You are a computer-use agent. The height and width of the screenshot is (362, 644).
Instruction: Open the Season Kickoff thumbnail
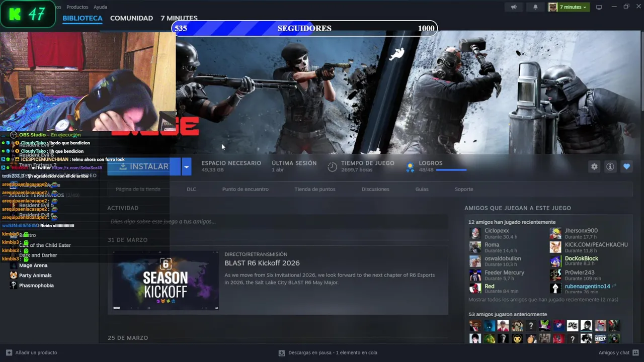tap(166, 281)
